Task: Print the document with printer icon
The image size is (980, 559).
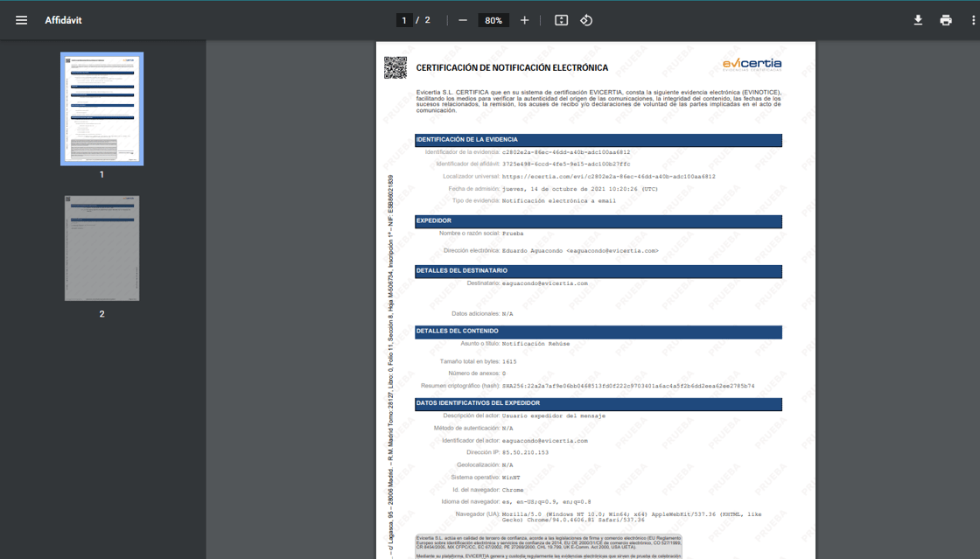Action: 946,20
